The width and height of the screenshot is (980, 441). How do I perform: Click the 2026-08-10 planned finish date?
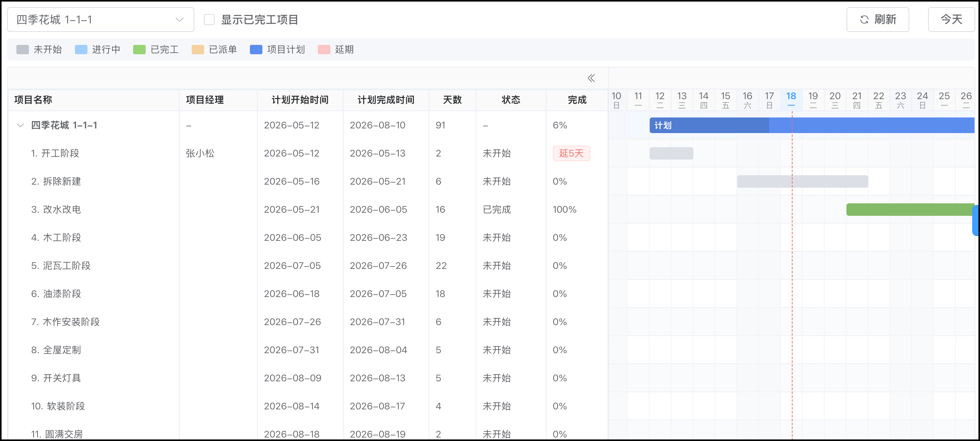click(378, 125)
